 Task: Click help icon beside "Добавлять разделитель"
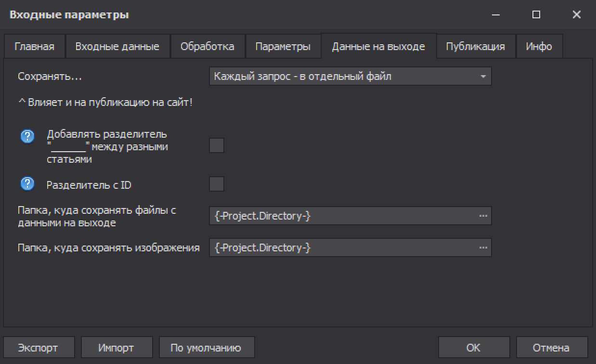[27, 137]
